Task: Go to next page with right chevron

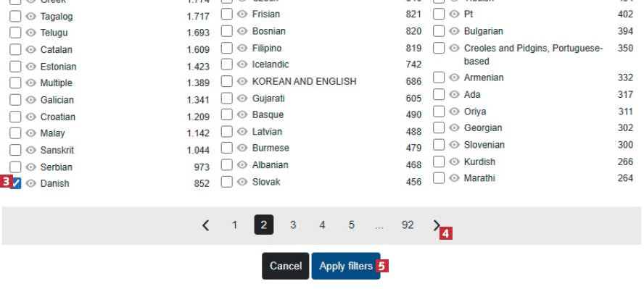Action: tap(437, 225)
